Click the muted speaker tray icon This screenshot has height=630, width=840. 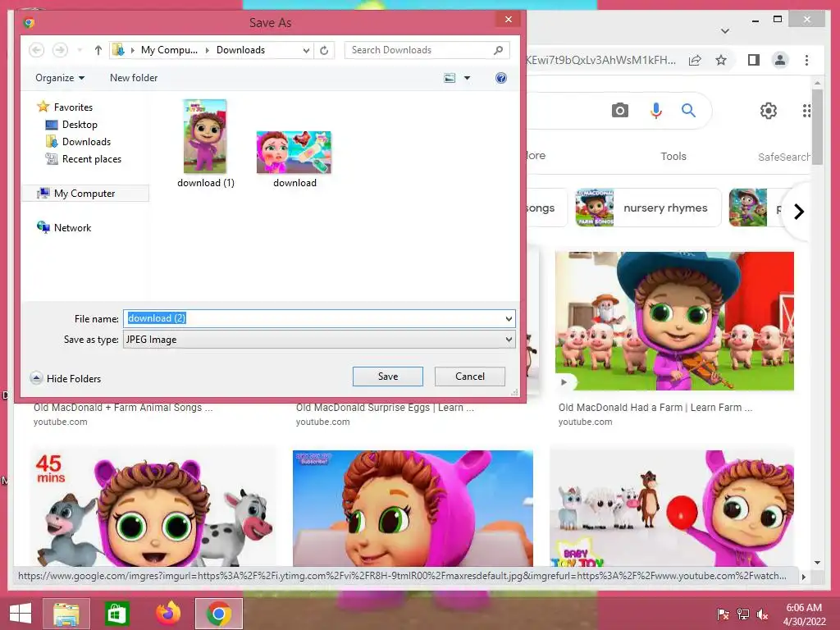762,614
